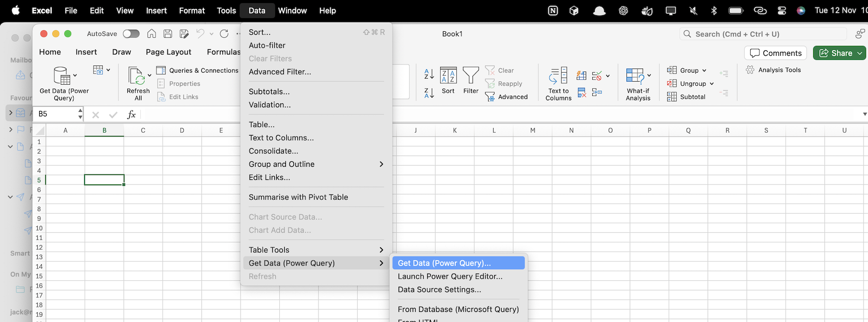Switch to the Page Layout ribbon tab

pyautogui.click(x=168, y=52)
